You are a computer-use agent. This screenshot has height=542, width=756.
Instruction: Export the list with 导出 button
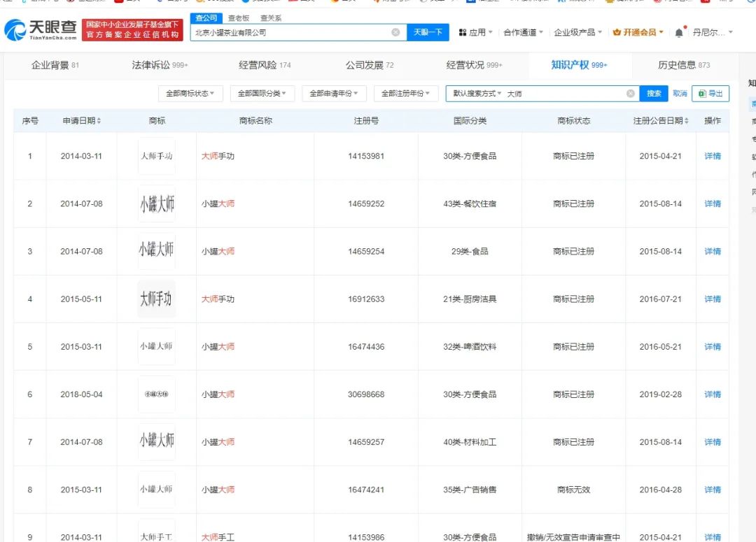(710, 94)
